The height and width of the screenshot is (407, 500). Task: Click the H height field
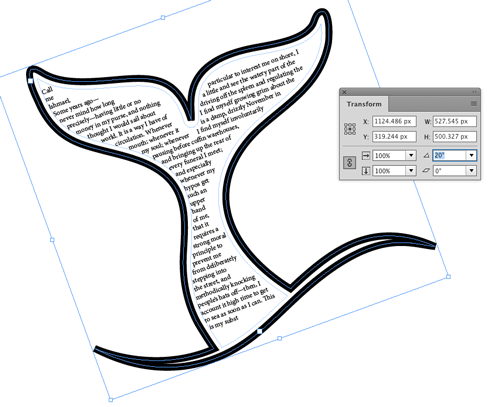455,137
